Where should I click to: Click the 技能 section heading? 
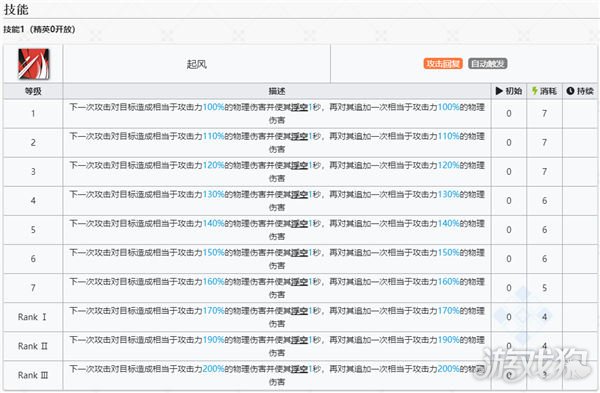click(16, 9)
